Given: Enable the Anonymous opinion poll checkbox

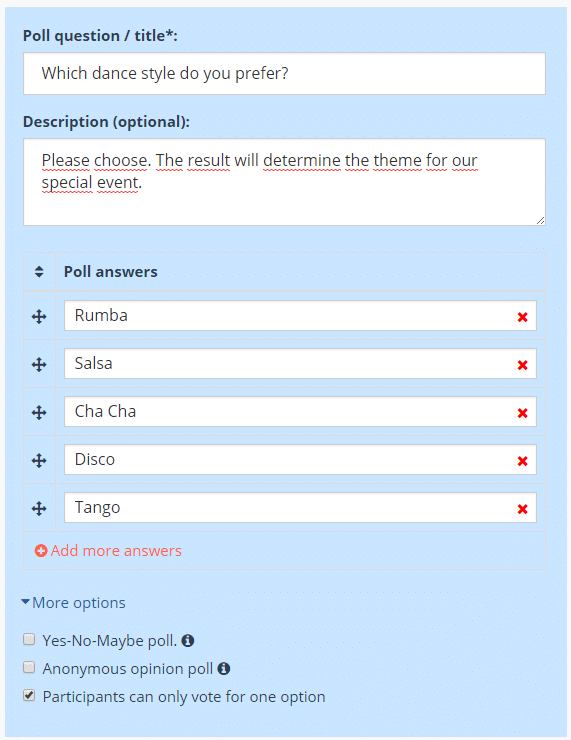Looking at the screenshot, I should (29, 667).
